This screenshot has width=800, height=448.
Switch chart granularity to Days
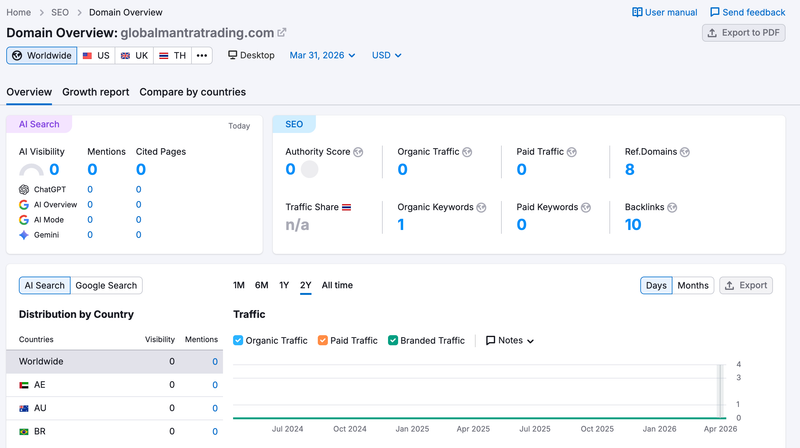tap(656, 285)
